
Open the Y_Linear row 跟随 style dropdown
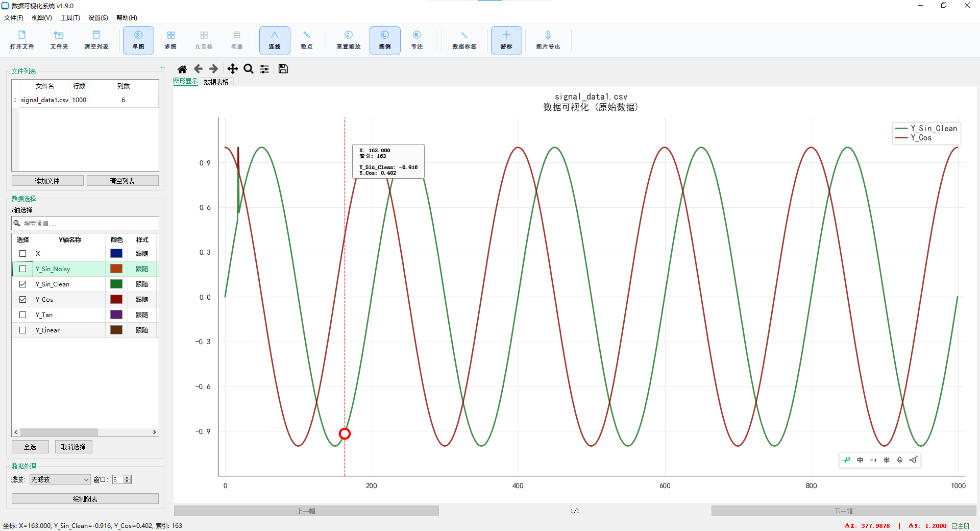(x=142, y=330)
